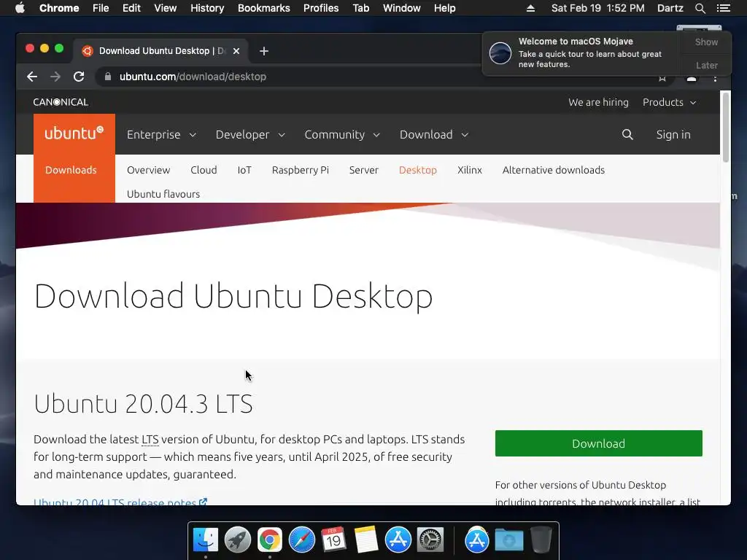Expand the Developer dropdown menu
Screen dimensions: 747x560
coord(250,135)
